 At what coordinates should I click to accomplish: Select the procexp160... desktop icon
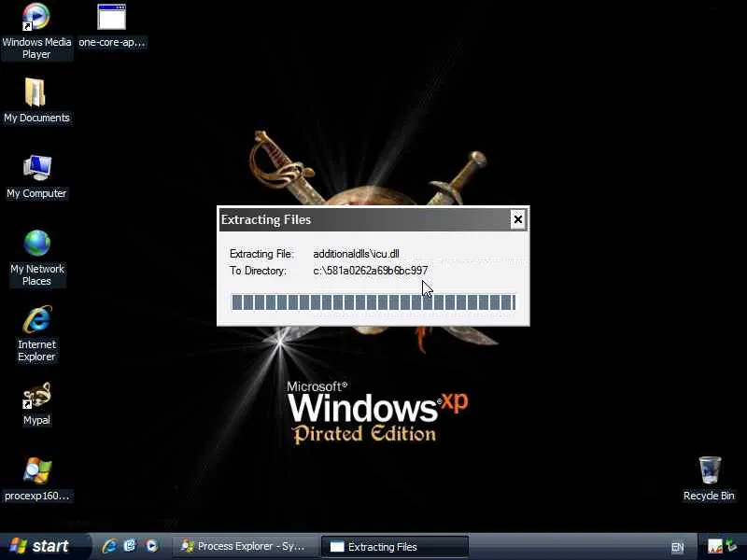(36, 480)
